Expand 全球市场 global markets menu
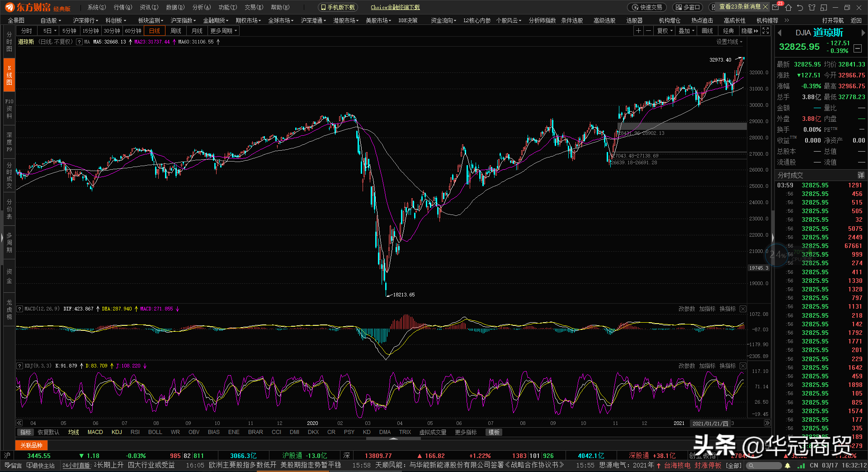This screenshot has height=472, width=868. click(x=281, y=20)
